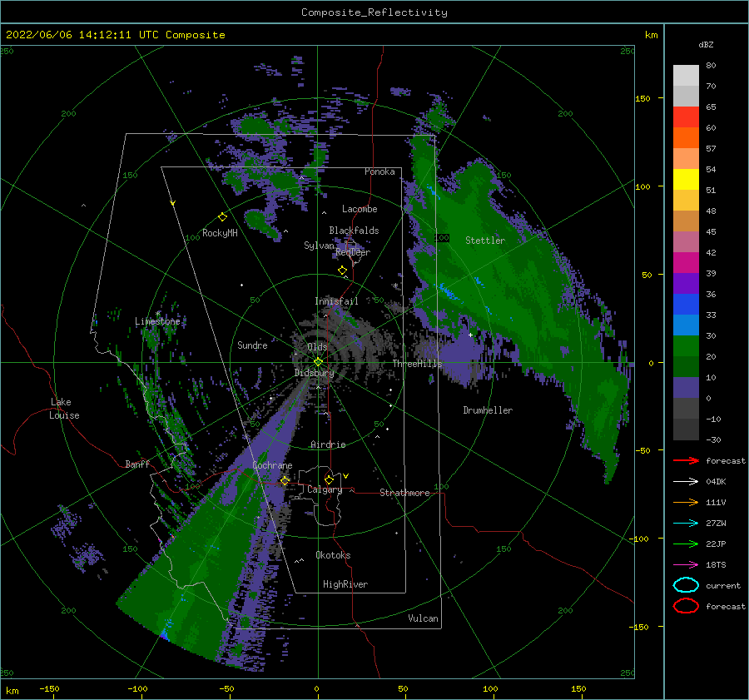
Task: Click the Airdrie label
Action: click(x=328, y=444)
